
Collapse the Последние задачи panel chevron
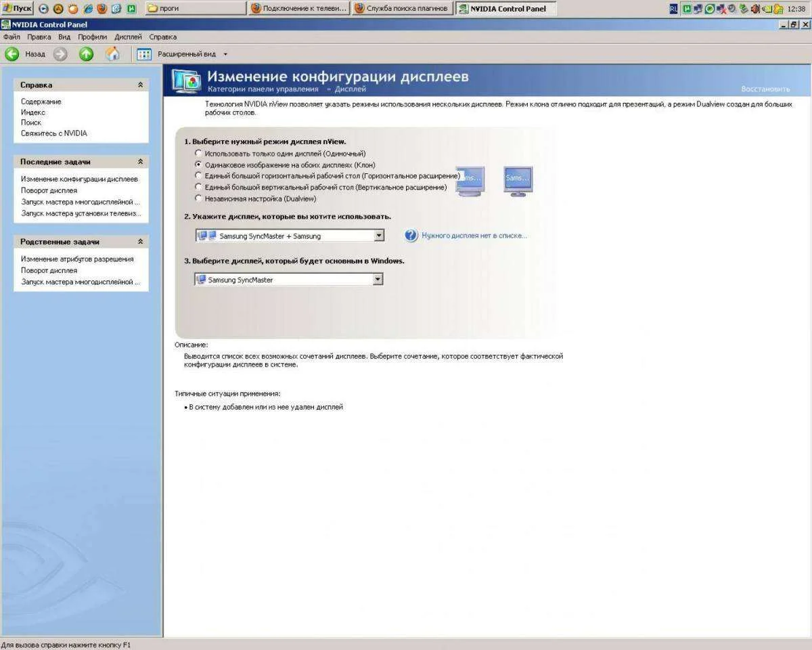point(140,162)
